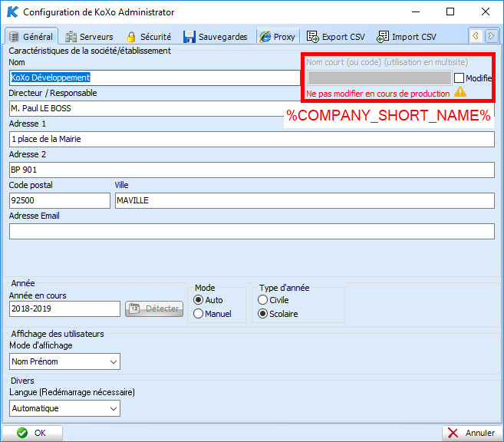Viewport: 504px width, 442px height.
Task: Click the yellow warning triangle icon
Action: (x=460, y=92)
